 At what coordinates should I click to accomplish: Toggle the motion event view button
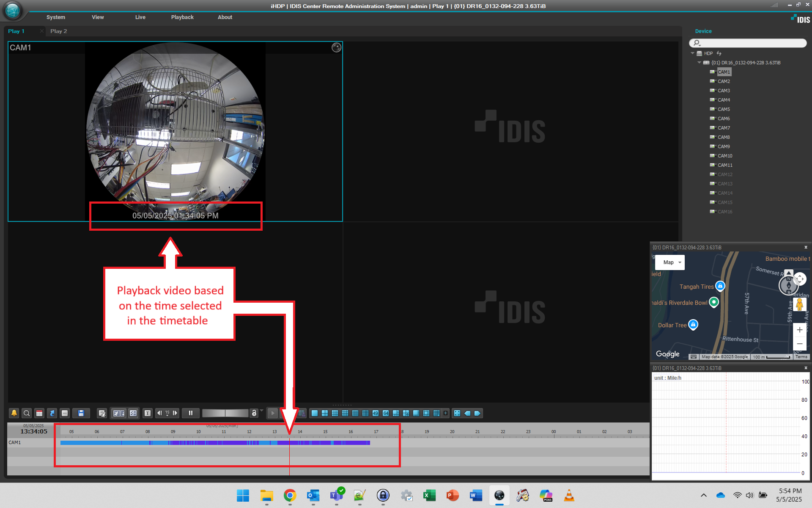click(x=119, y=413)
